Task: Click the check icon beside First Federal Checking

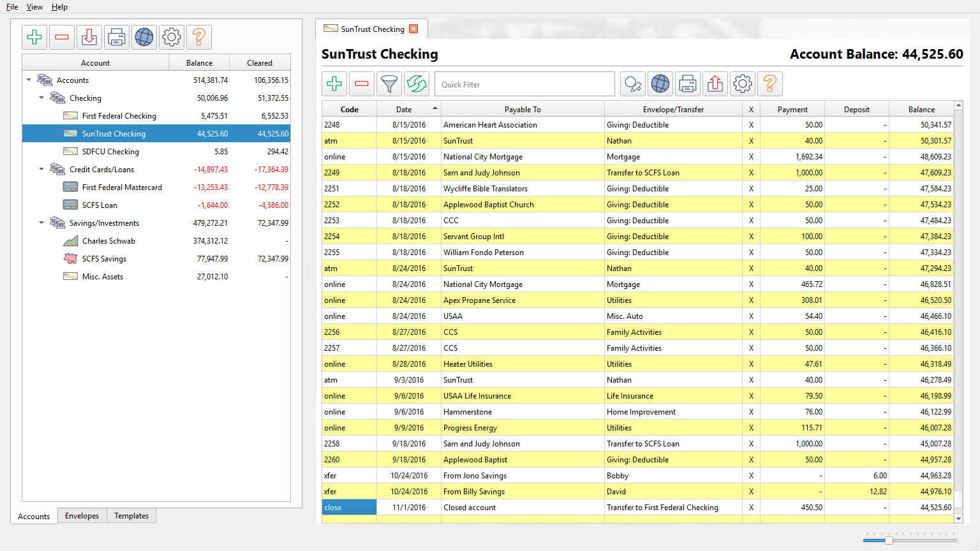Action: [x=70, y=115]
